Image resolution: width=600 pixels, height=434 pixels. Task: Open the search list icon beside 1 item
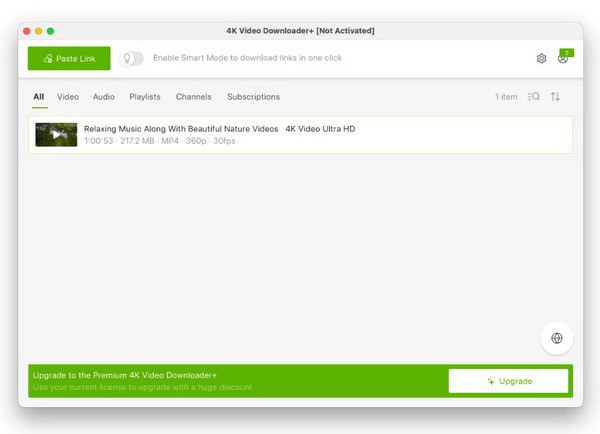pos(533,96)
